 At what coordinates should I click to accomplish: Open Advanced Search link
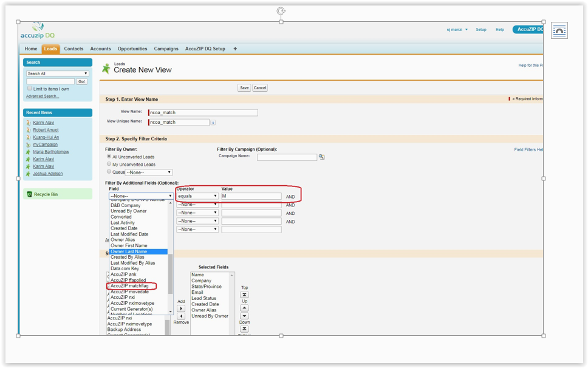pyautogui.click(x=41, y=95)
